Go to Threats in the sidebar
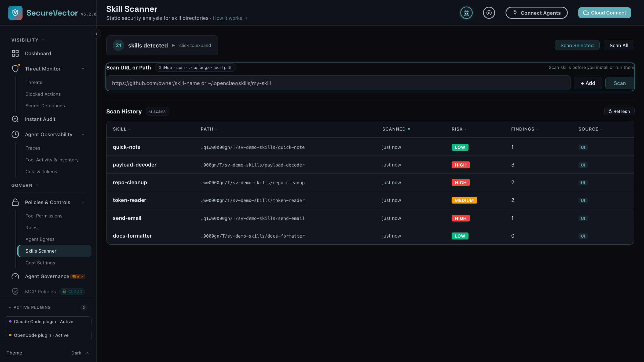Viewport: 644px width, 362px height. 34,82
